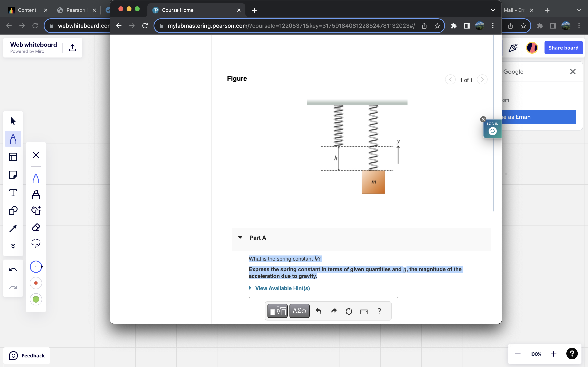This screenshot has height=367, width=588.
Task: Switch to the Content browser tab
Action: tap(27, 10)
